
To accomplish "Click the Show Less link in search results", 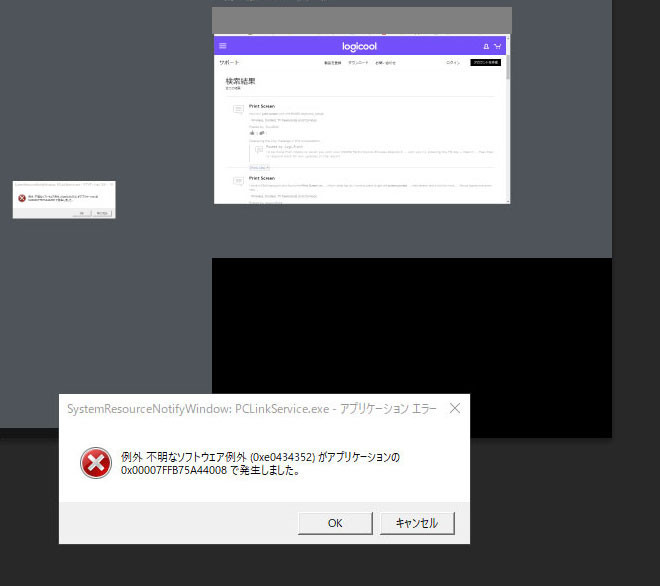I will (259, 168).
